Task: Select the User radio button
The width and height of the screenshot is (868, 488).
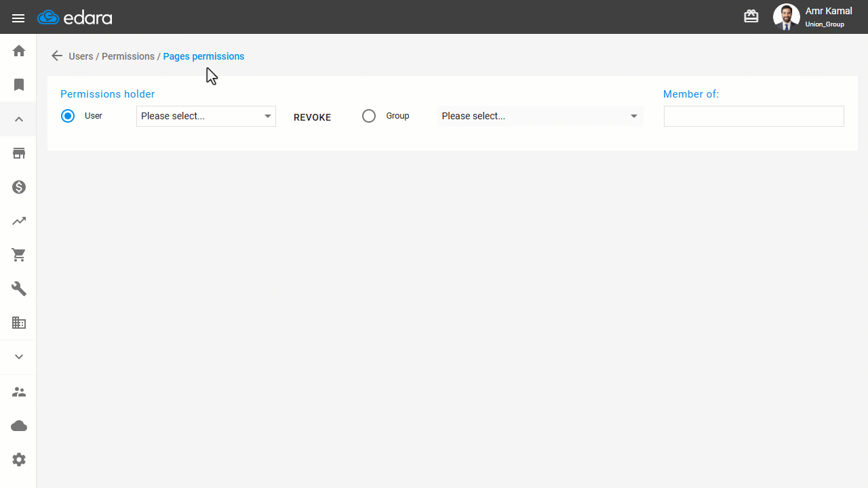Action: 68,116
